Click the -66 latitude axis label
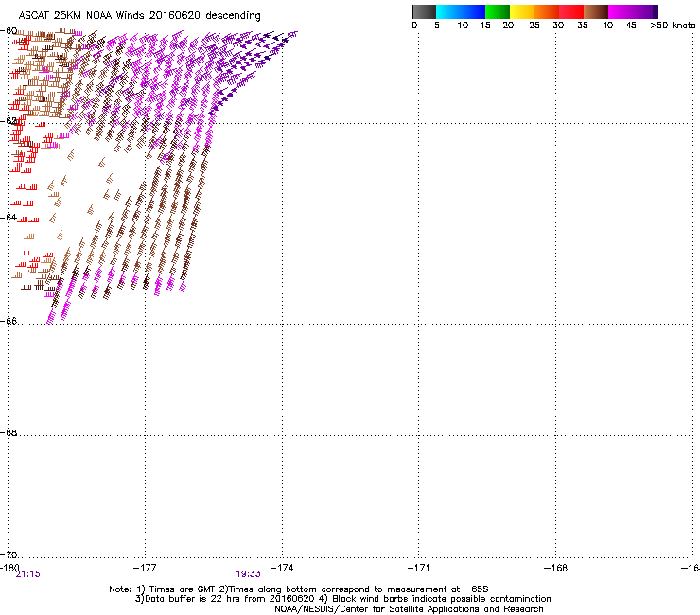The height and width of the screenshot is (615, 700). coord(9,321)
